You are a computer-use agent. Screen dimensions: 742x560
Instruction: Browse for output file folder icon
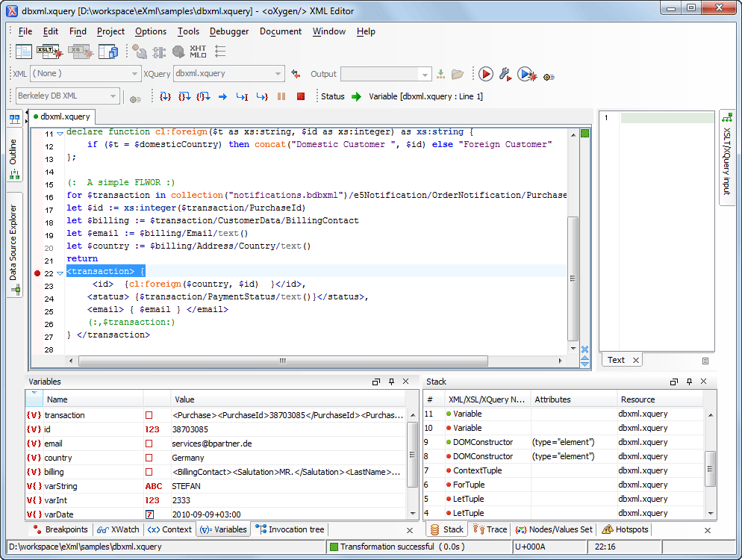458,74
